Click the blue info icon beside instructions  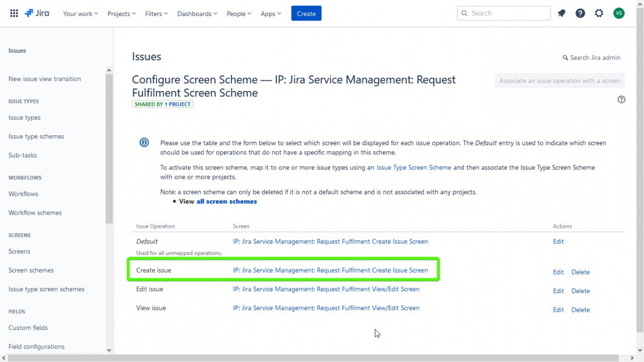(x=144, y=142)
